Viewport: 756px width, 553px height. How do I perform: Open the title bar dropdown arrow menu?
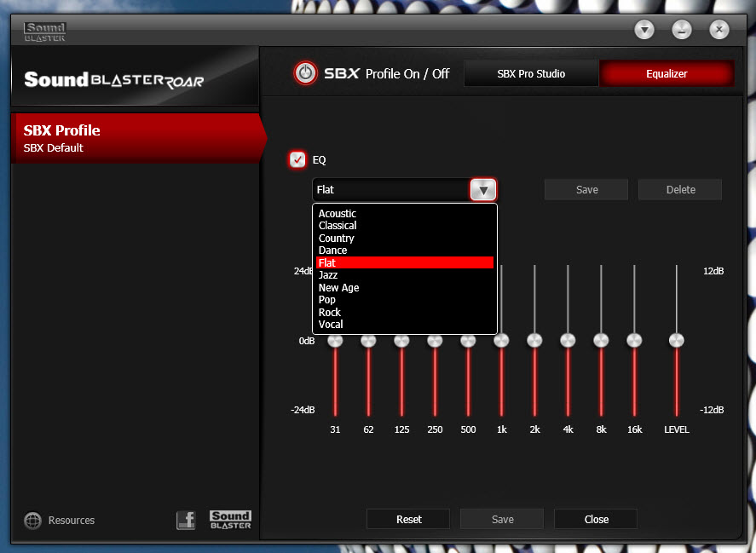[644, 30]
